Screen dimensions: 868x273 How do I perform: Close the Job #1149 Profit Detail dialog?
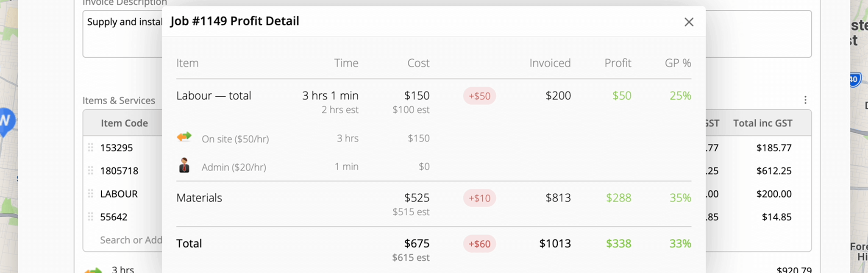point(689,22)
